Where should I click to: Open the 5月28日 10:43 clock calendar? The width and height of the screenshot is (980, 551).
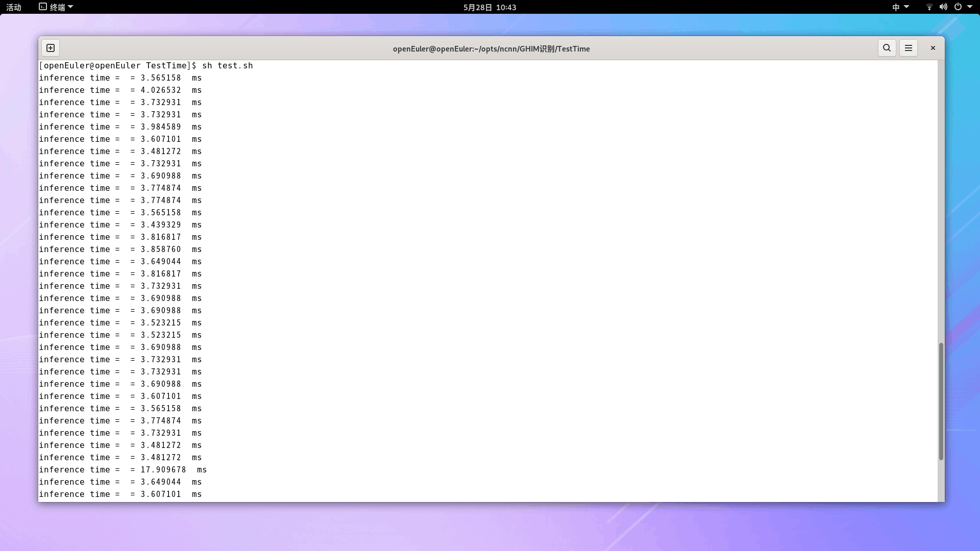pos(489,7)
